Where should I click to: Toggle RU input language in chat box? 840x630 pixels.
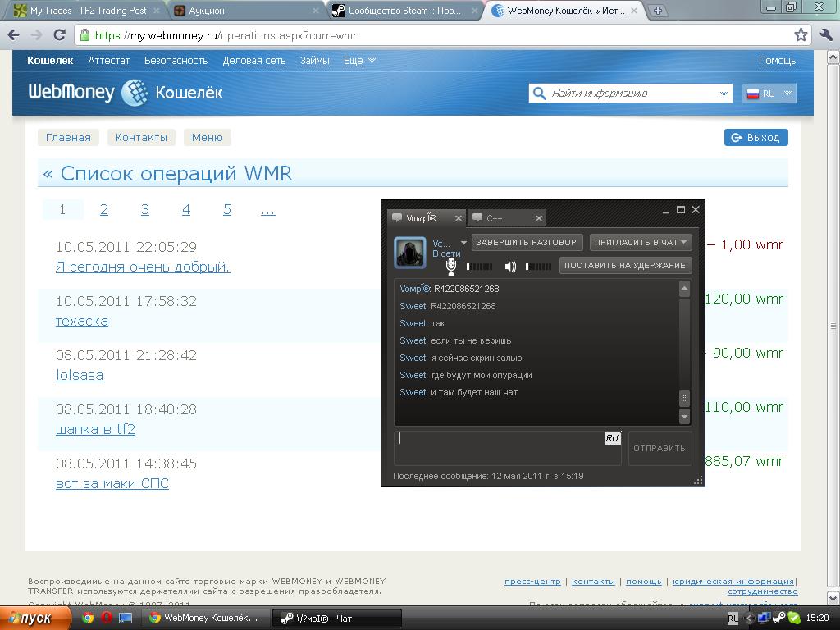tap(612, 438)
